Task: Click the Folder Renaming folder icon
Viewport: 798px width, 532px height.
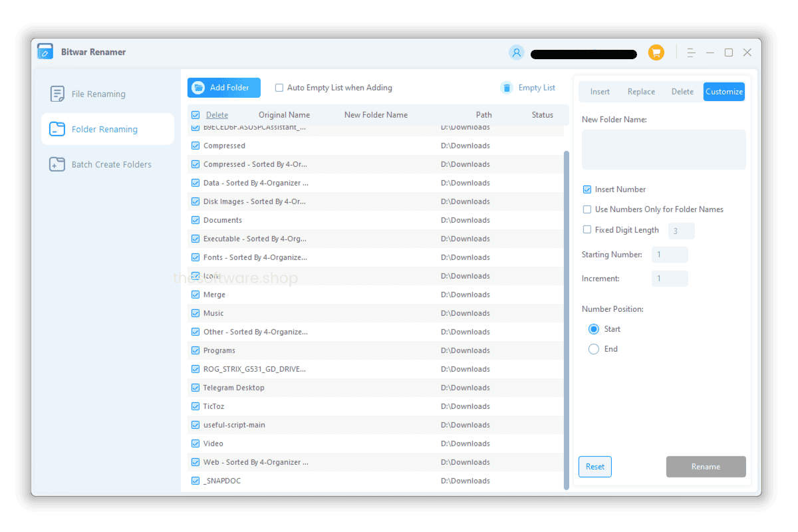Action: tap(57, 129)
